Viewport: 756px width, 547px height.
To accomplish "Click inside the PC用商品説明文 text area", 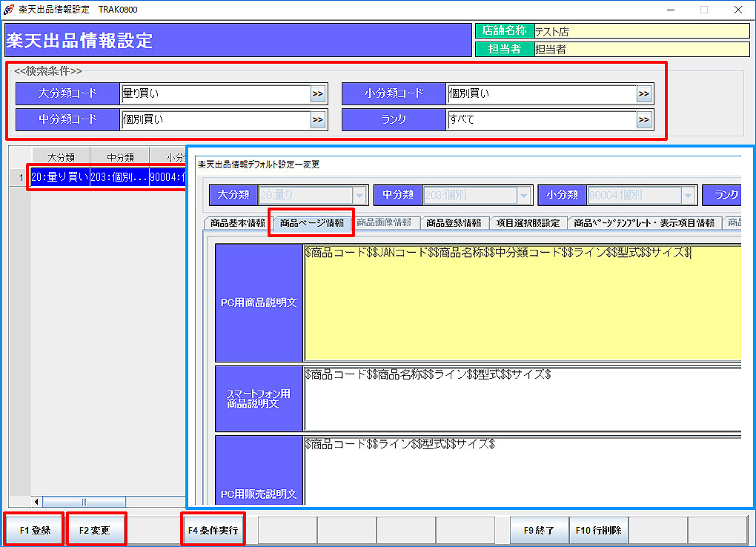I will coord(519,304).
